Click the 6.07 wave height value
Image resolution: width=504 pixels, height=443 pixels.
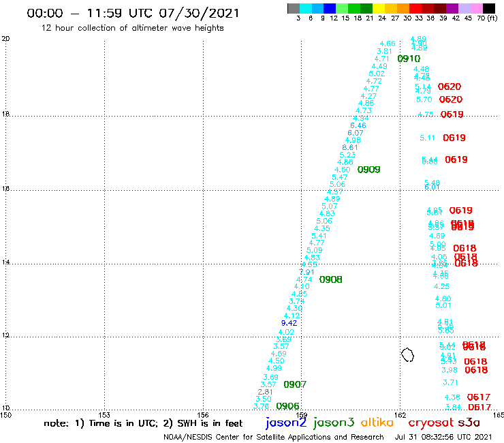356,133
